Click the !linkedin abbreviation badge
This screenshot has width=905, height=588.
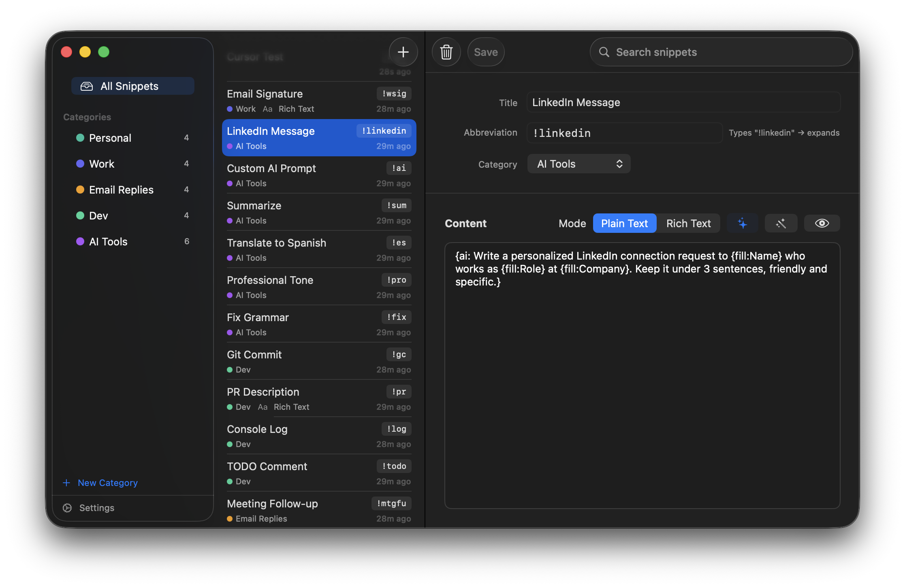(383, 130)
